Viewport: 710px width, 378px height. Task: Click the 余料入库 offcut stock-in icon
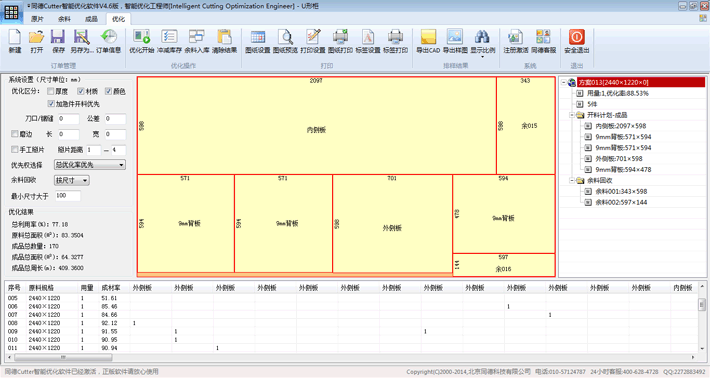(197, 41)
